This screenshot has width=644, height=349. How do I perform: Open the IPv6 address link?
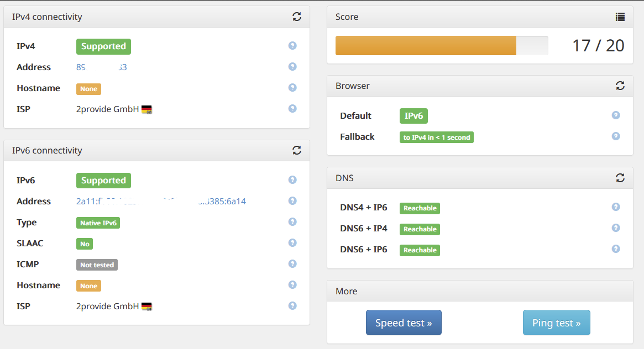[161, 202]
